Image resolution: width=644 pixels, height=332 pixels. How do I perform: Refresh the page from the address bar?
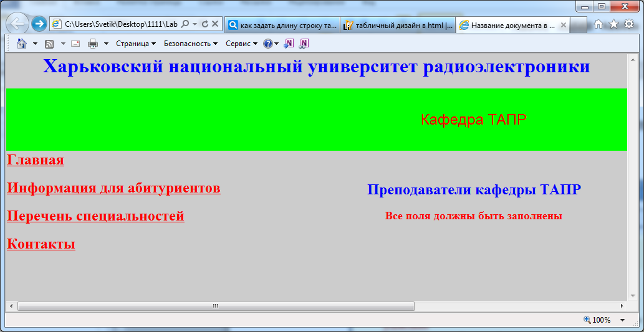click(205, 24)
